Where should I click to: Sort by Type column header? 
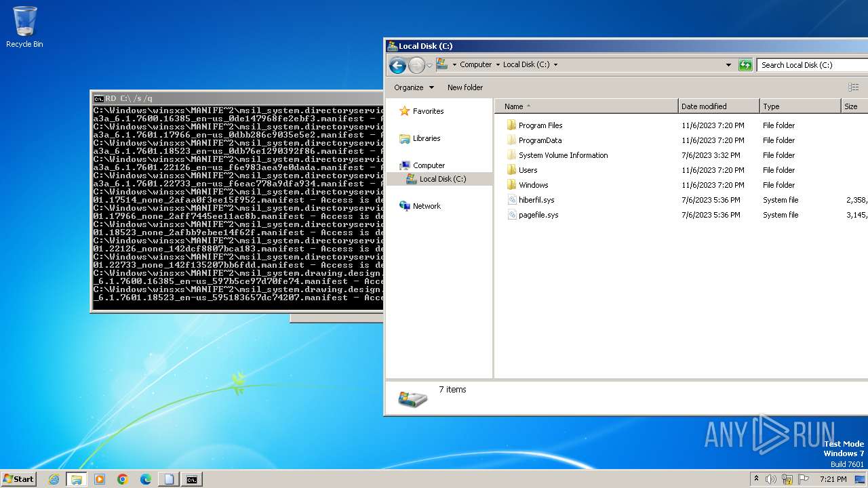(800, 106)
